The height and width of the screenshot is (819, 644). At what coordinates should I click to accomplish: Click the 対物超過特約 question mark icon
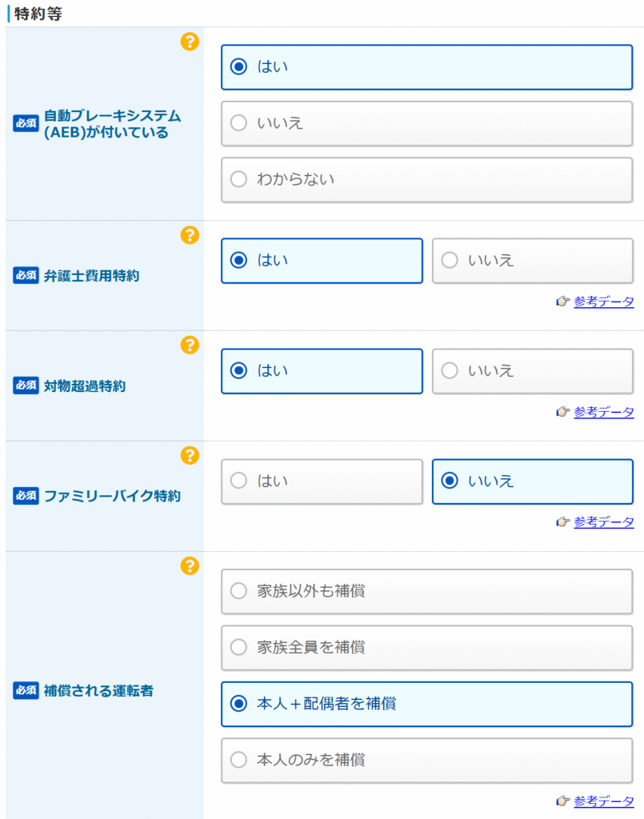(189, 346)
